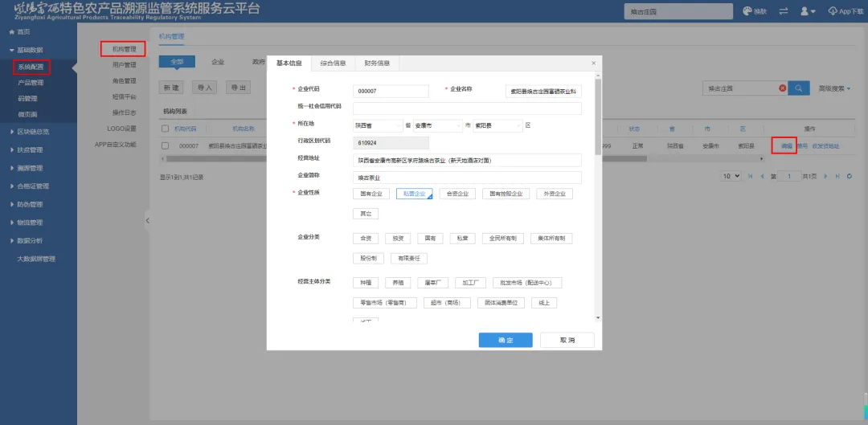Check the select-all checkbox in table header
Image resolution: width=868 pixels, height=425 pixels.
(x=165, y=129)
